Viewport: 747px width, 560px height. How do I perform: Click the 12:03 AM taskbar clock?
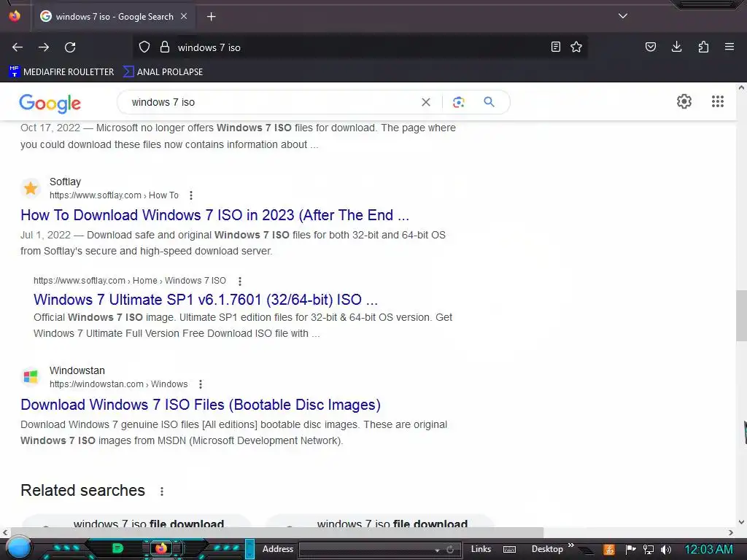point(709,550)
